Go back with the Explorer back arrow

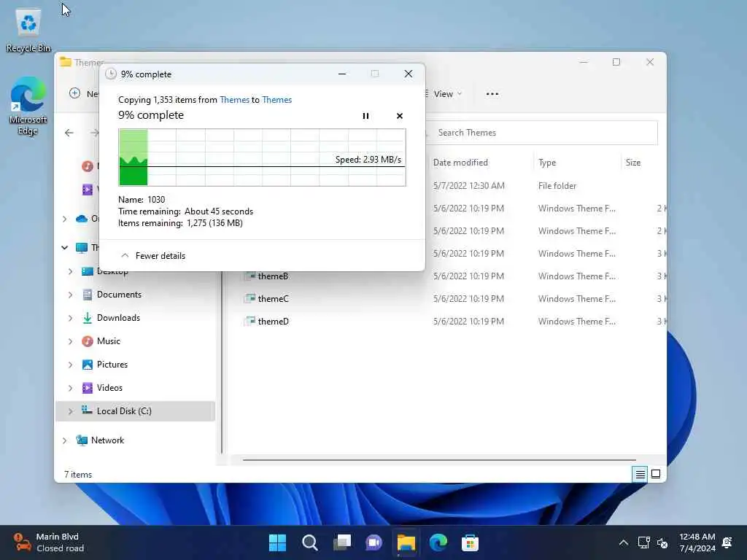69,133
